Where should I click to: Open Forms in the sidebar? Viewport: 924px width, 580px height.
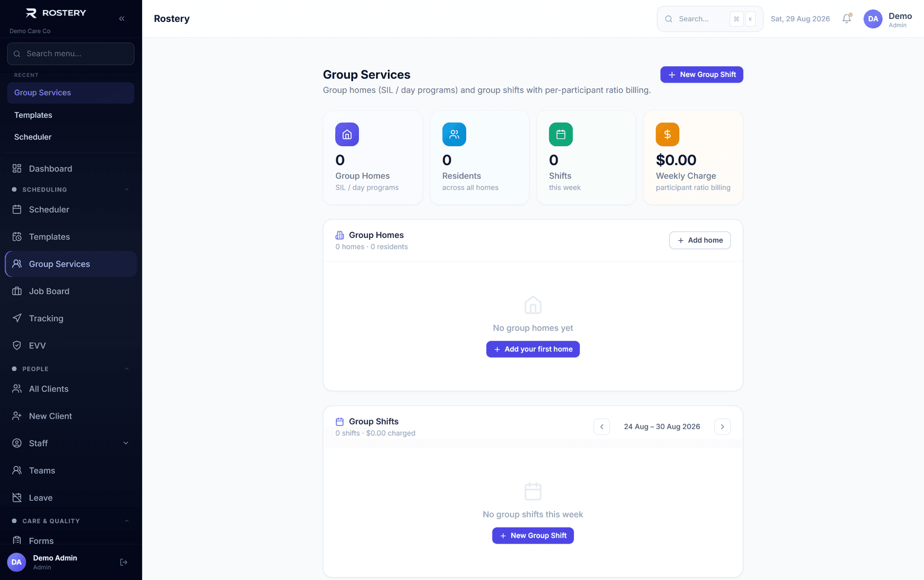coord(70,540)
